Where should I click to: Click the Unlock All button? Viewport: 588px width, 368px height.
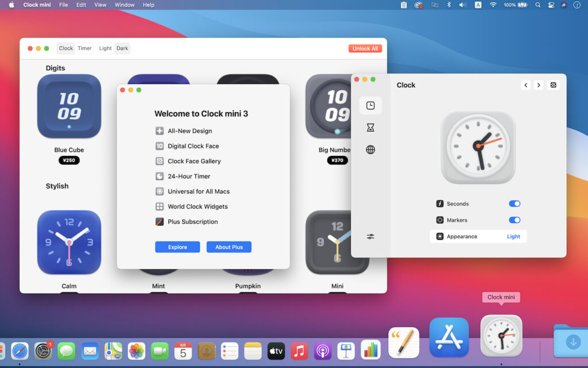point(365,48)
